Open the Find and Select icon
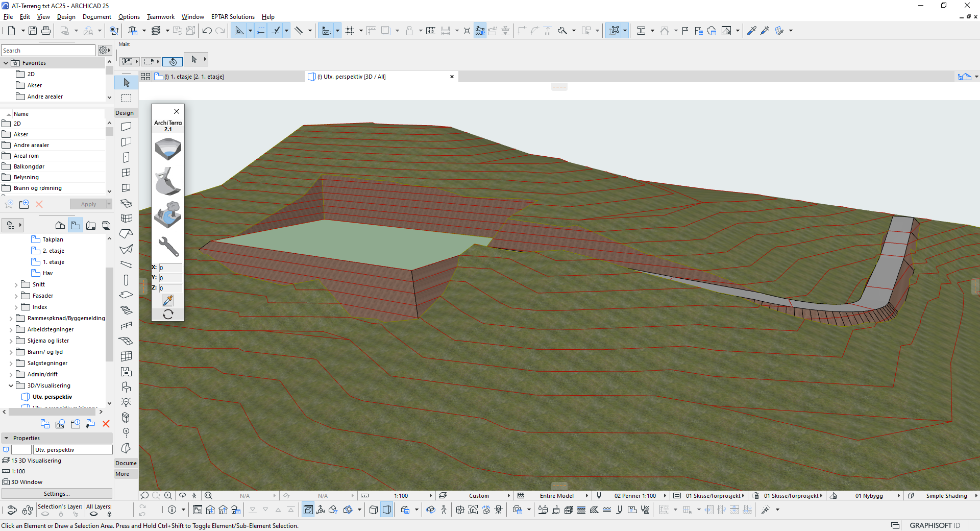980x531 pixels. pyautogui.click(x=114, y=31)
